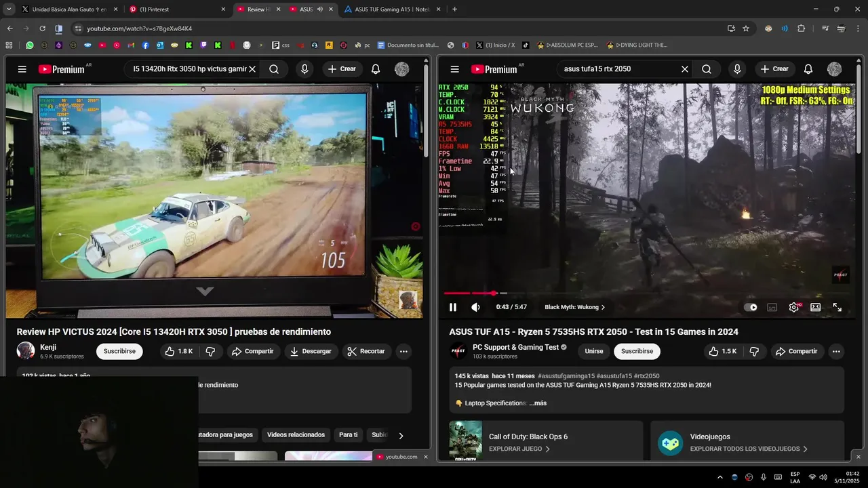Screen dimensions: 868x488
Task: Clear the 'asus tufa15 rtx 2050' search text
Action: pyautogui.click(x=685, y=69)
